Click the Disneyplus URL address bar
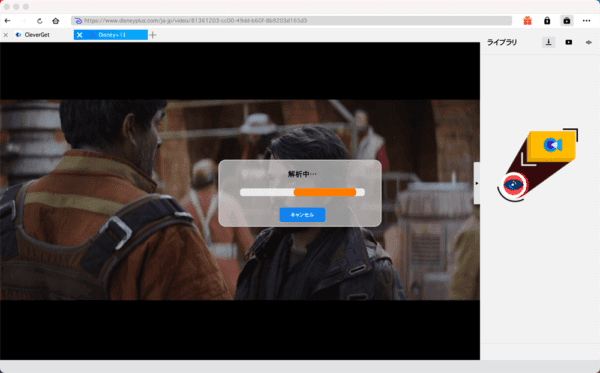 tap(292, 21)
